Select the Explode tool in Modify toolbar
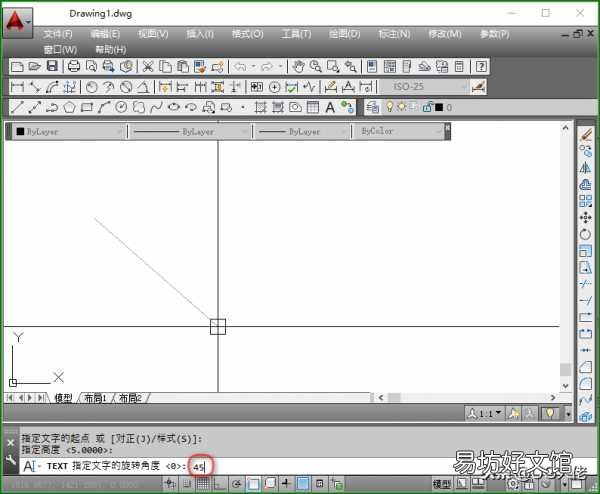 pos(585,416)
